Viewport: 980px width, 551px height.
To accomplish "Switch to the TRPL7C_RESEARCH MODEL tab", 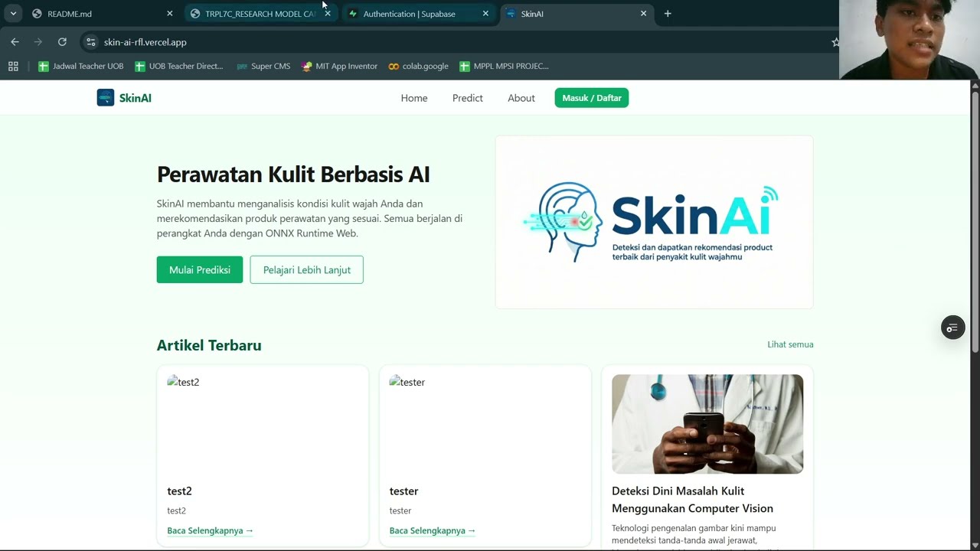I will [260, 14].
